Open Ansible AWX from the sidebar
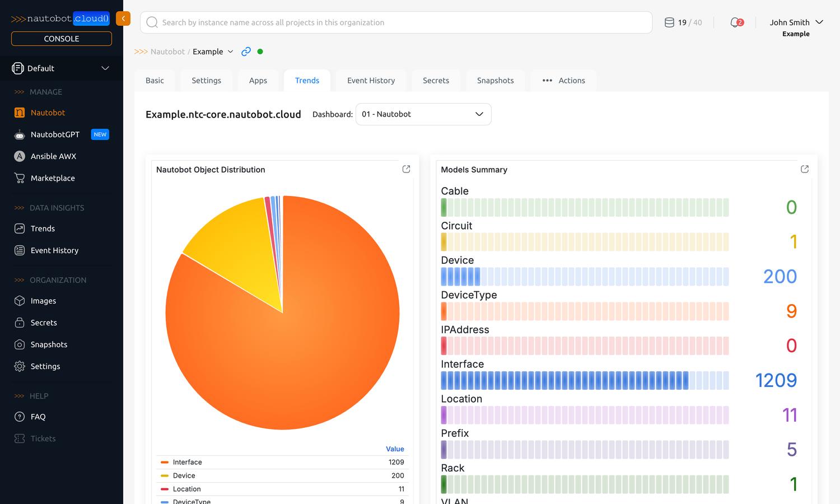 (53, 156)
